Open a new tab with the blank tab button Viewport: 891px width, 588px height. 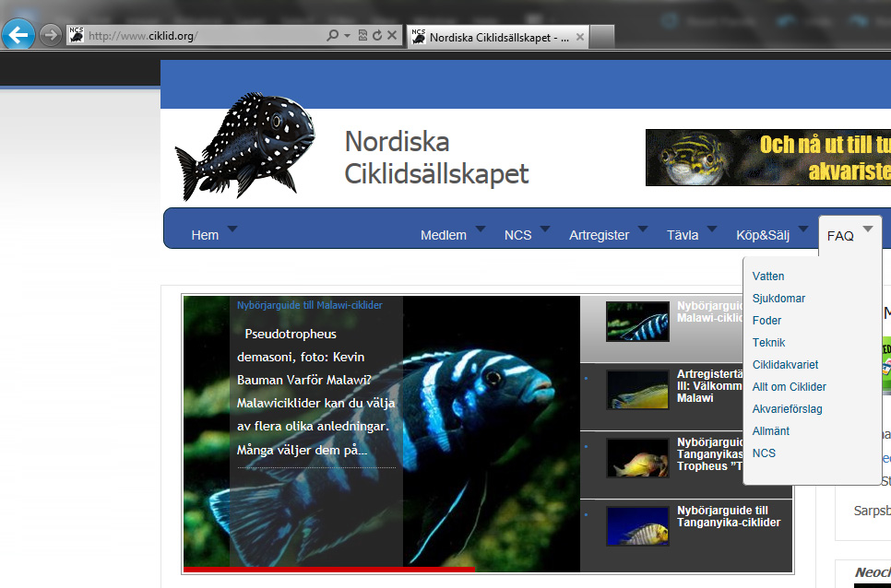tap(602, 38)
